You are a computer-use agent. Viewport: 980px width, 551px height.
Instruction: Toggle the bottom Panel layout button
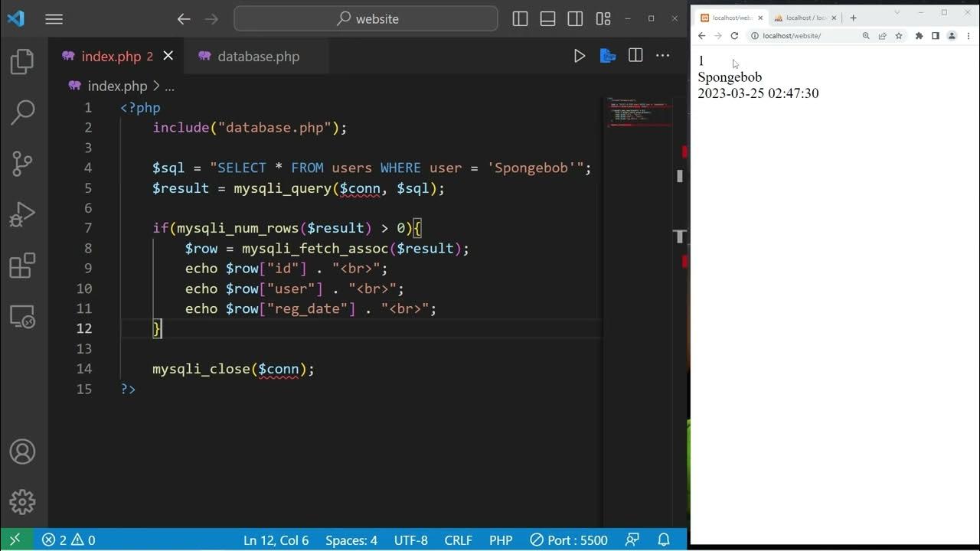[x=547, y=19]
